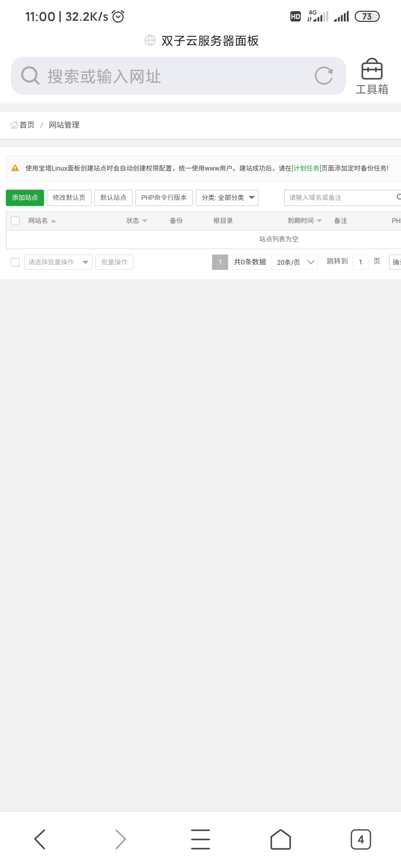This screenshot has width=401, height=868.
Task: Open the [计划任务] link
Action: (306, 168)
